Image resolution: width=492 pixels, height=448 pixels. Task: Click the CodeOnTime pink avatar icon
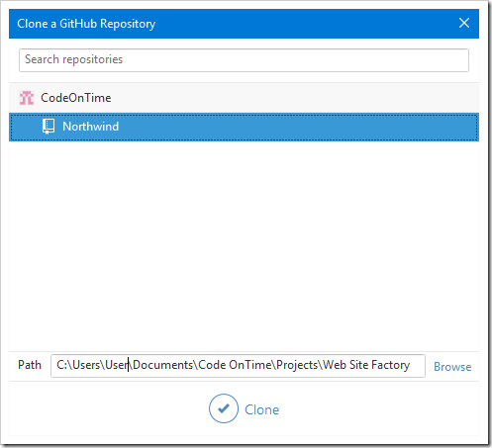click(27, 98)
